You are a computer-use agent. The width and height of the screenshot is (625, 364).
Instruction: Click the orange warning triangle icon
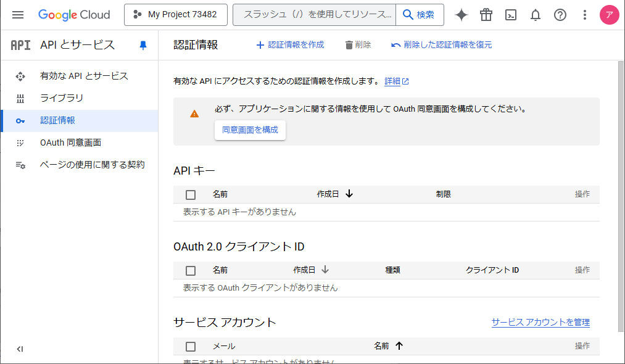194,114
